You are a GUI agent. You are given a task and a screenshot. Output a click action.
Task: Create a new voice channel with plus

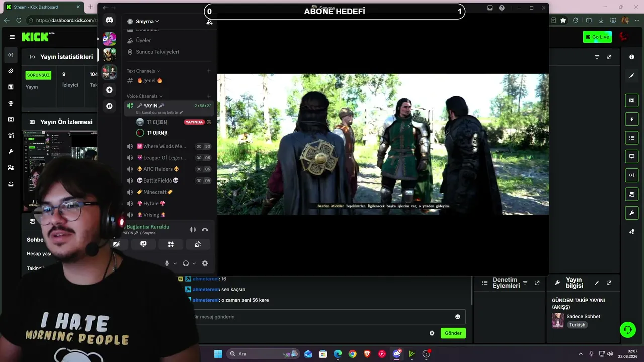[209, 96]
